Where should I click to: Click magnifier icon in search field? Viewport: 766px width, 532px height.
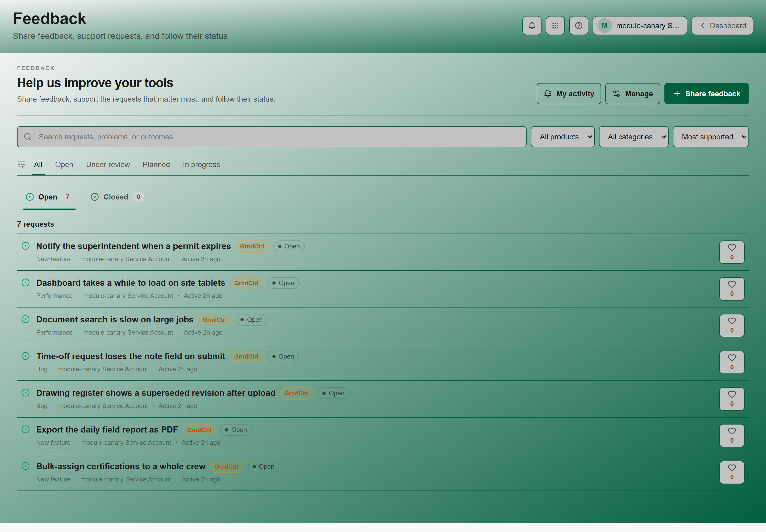[x=28, y=137]
